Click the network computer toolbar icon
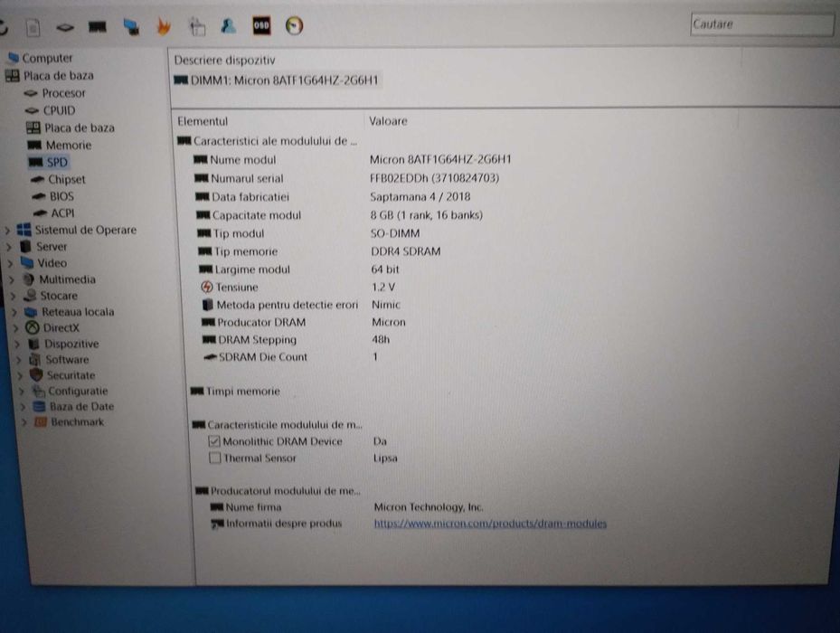Viewport: 840px width, 633px height. coord(131,26)
